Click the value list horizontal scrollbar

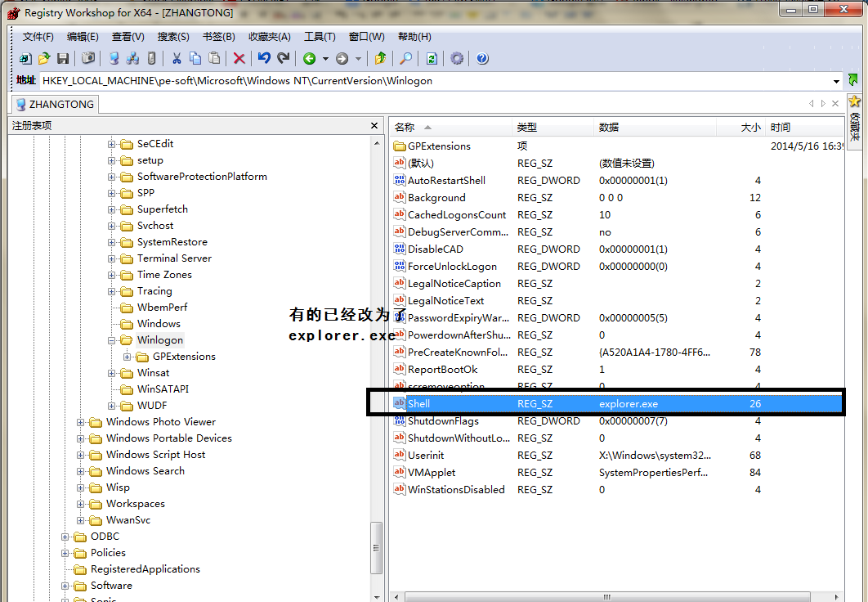(607, 597)
